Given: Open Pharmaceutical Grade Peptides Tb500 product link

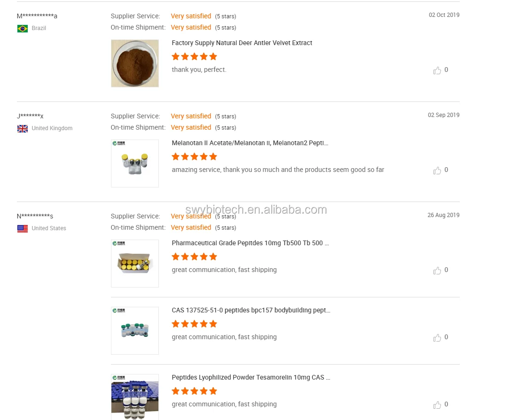Looking at the screenshot, I should coord(250,243).
